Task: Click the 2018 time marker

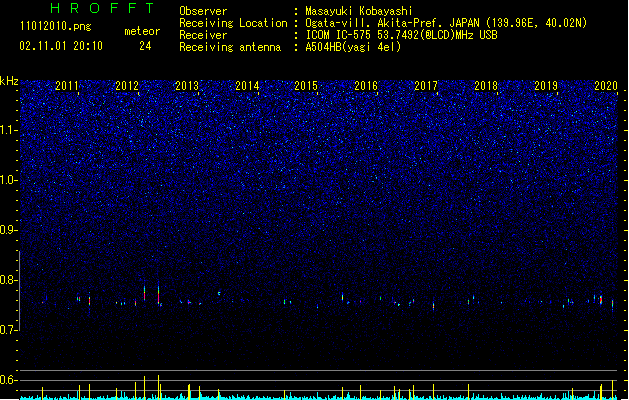Action: point(486,86)
